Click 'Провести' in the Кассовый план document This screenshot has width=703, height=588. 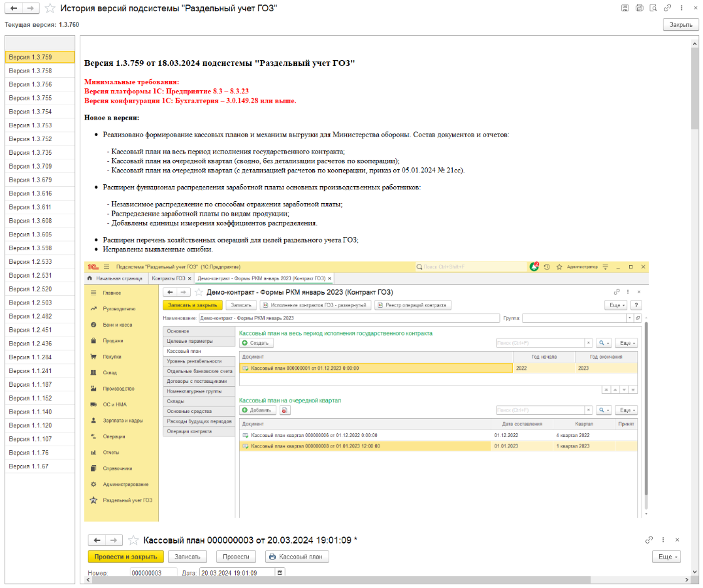coord(236,557)
